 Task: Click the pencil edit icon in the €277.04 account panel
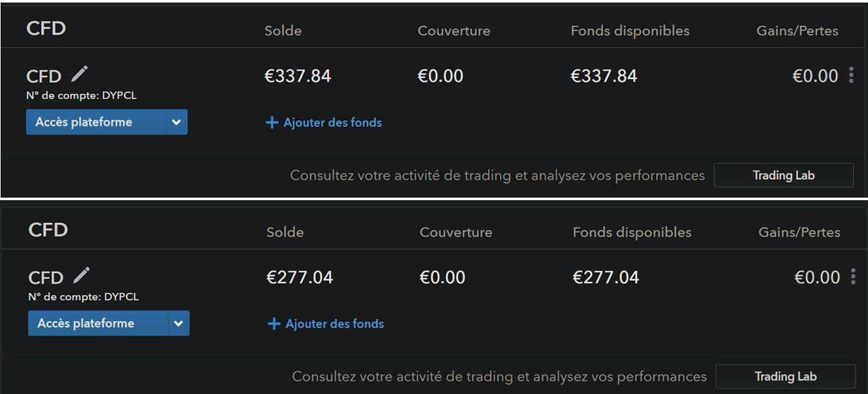pos(81,276)
